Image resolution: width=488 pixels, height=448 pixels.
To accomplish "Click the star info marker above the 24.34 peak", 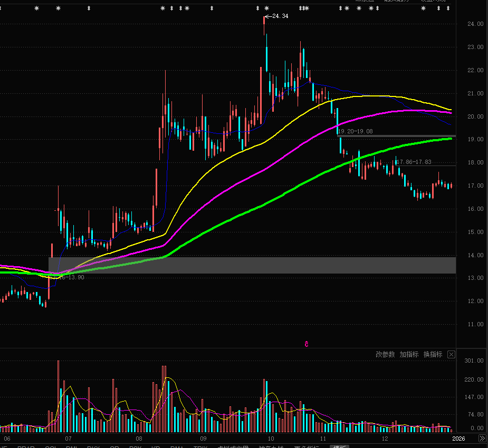I will coord(267,8).
